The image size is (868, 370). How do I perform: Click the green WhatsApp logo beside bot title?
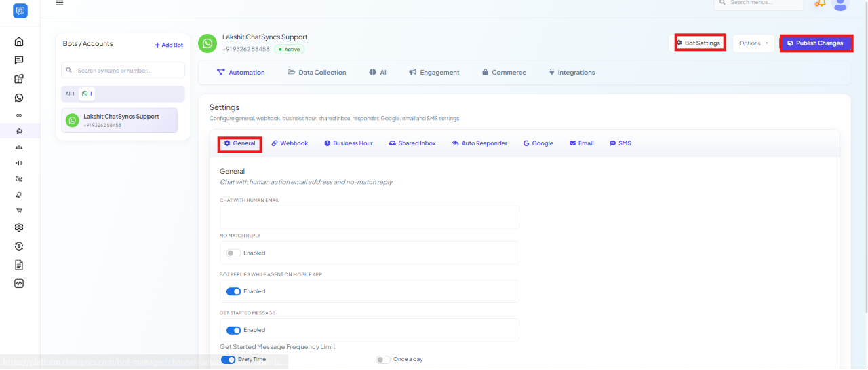click(x=208, y=43)
